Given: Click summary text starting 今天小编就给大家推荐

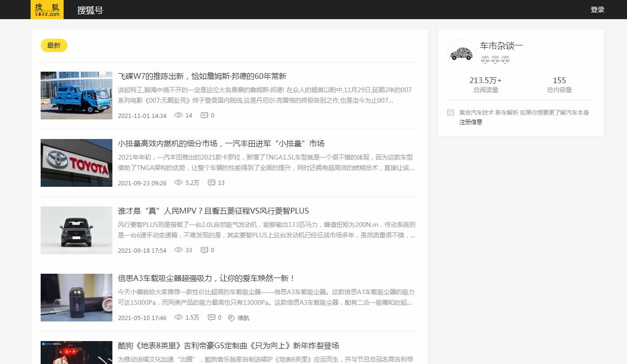Looking at the screenshot, I should point(266,297).
